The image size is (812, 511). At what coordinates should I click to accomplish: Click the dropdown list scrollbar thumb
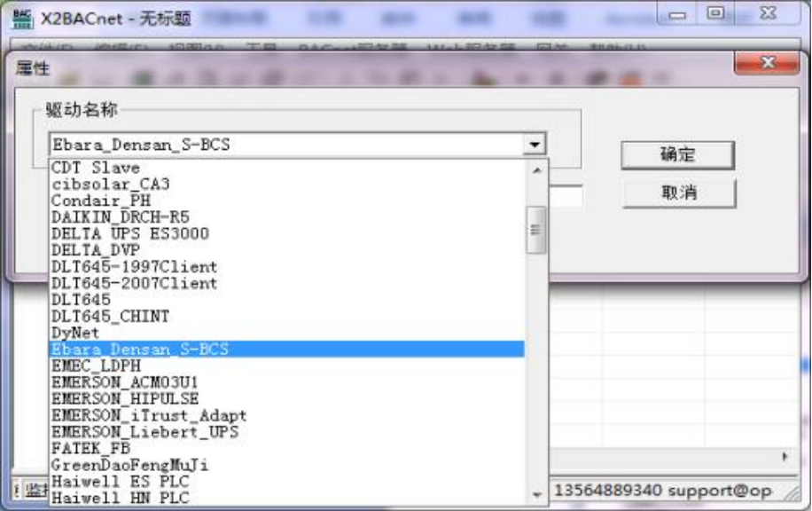coord(536,230)
